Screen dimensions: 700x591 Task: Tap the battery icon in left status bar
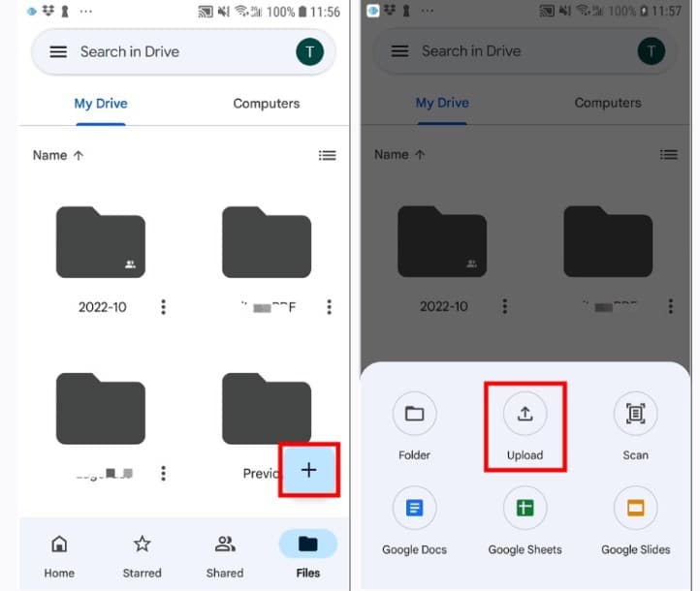coord(302,12)
